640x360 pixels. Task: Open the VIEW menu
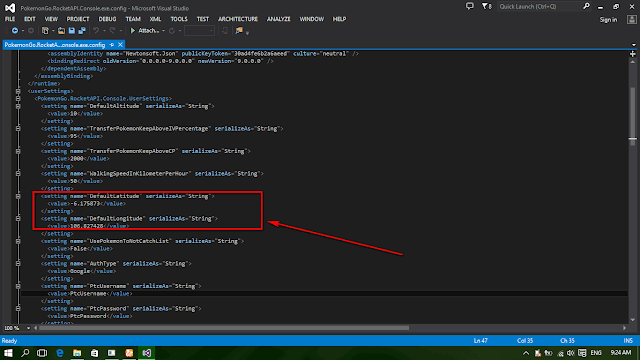pos(51,19)
